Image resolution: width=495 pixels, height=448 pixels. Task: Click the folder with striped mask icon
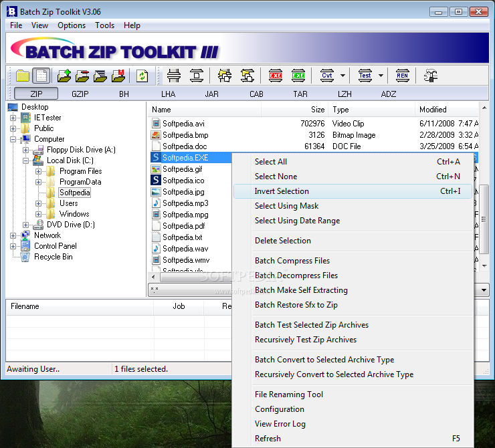[100, 76]
